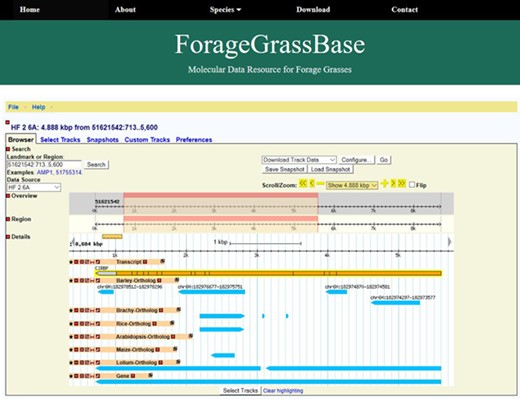The image size is (520, 399).
Task: Collapse the Overview section
Action: point(8,196)
